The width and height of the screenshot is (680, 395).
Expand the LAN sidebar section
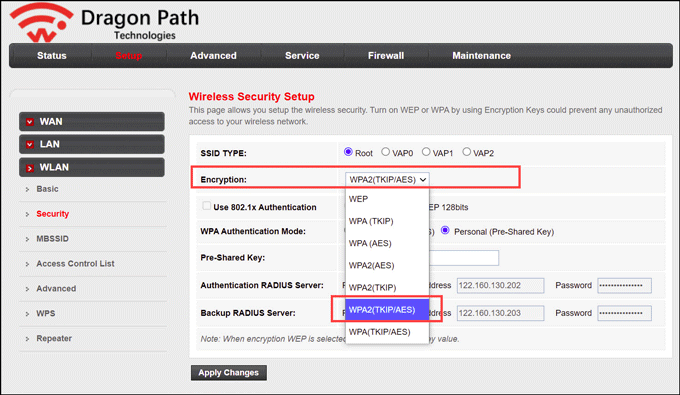(92, 144)
